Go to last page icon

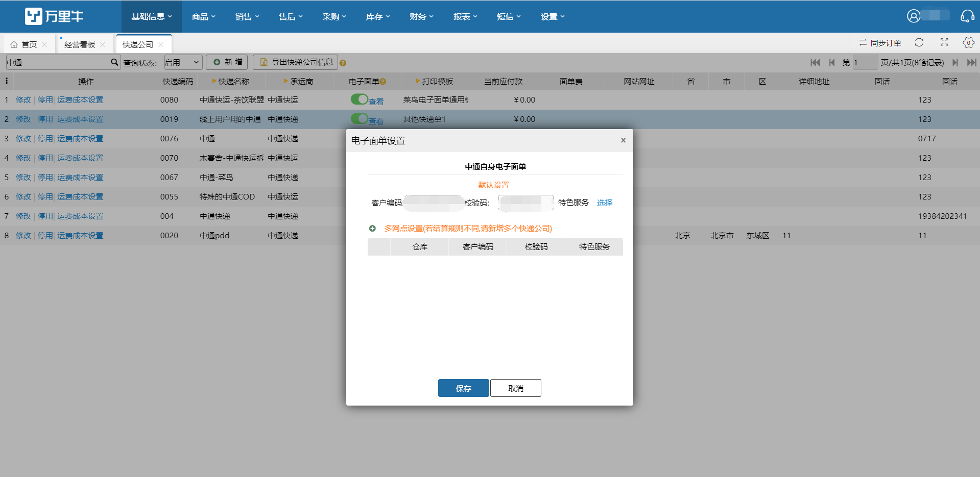pos(972,62)
